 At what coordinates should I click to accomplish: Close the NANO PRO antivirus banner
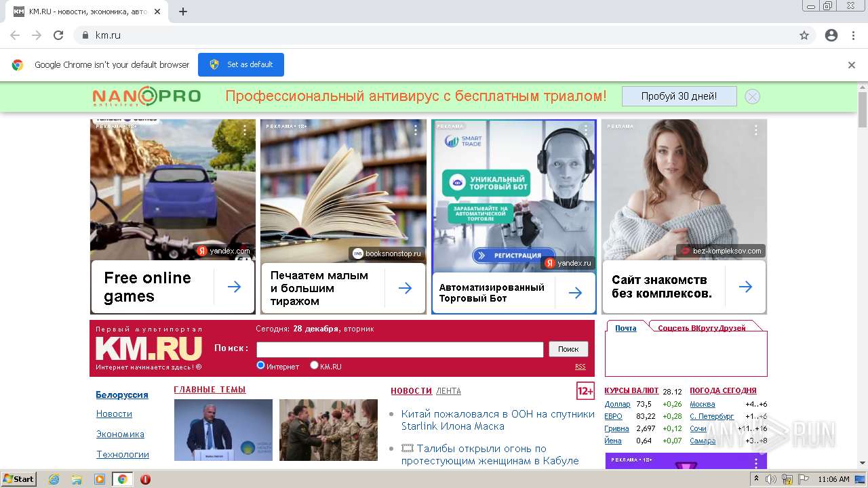752,96
